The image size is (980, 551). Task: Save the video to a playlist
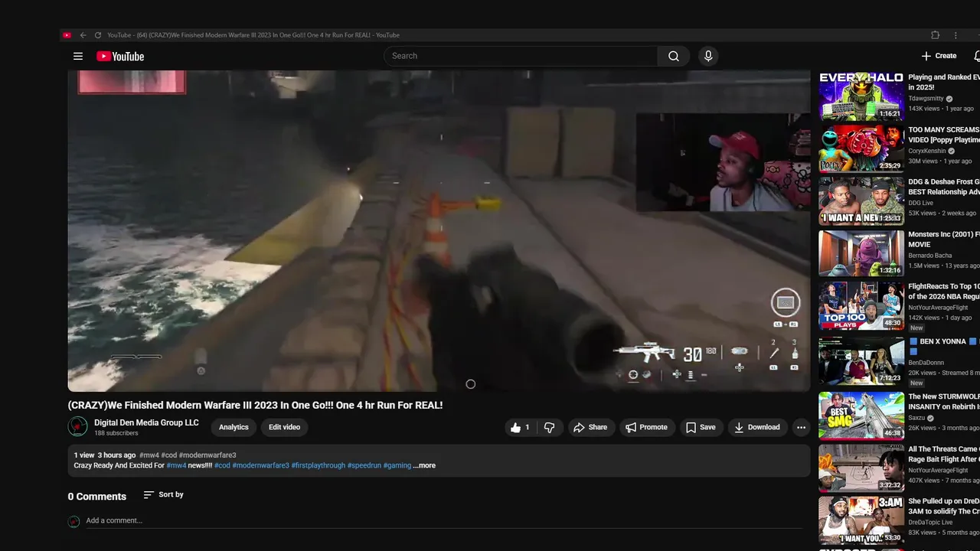(701, 428)
